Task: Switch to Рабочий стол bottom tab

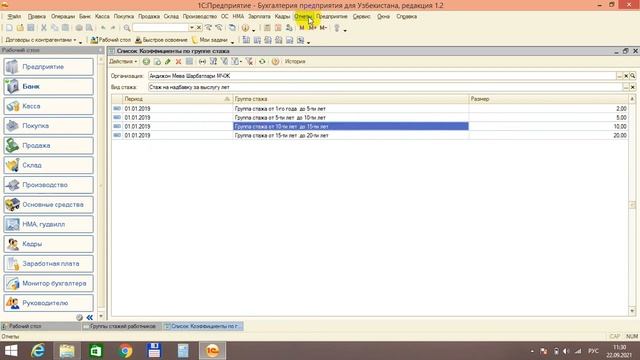Action: (x=40, y=326)
